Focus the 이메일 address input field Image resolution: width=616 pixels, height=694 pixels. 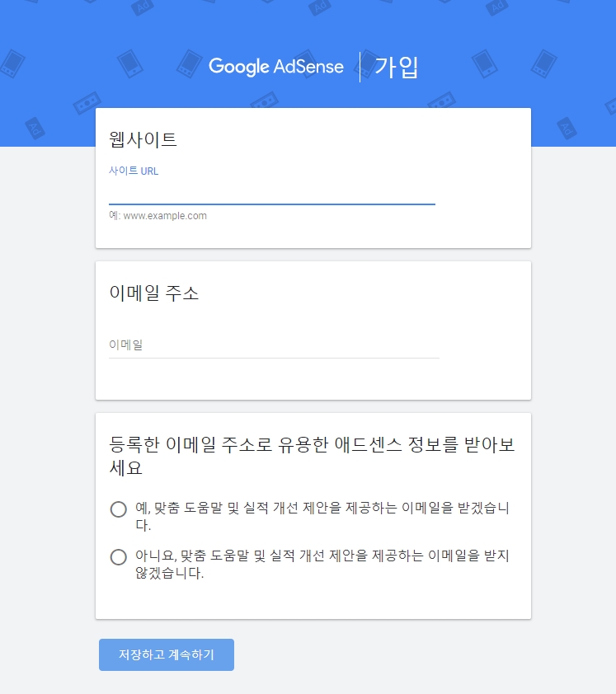tap(274, 345)
